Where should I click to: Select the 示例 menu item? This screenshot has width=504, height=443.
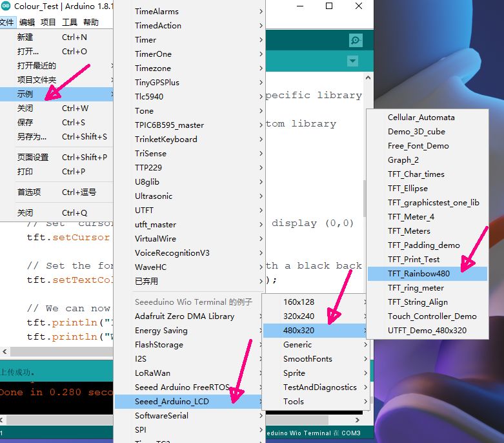point(57,94)
